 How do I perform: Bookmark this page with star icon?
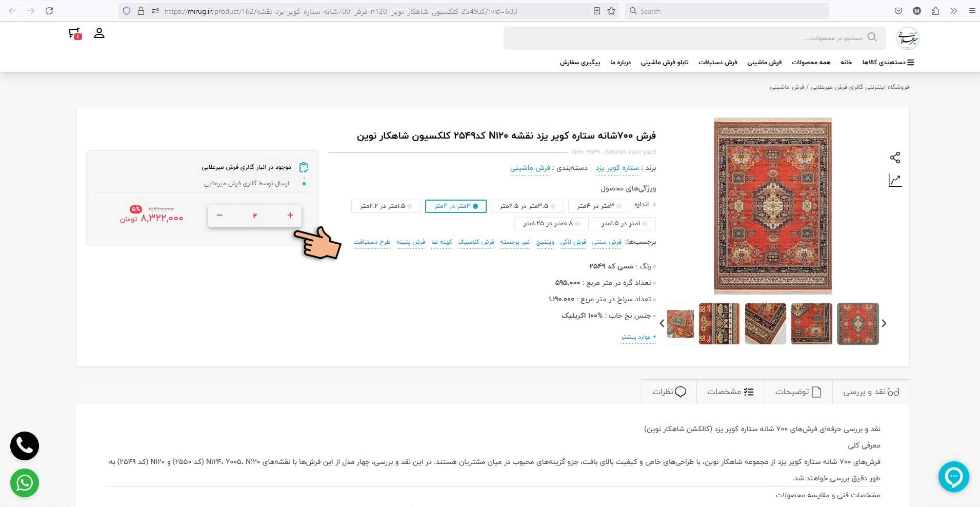[611, 11]
